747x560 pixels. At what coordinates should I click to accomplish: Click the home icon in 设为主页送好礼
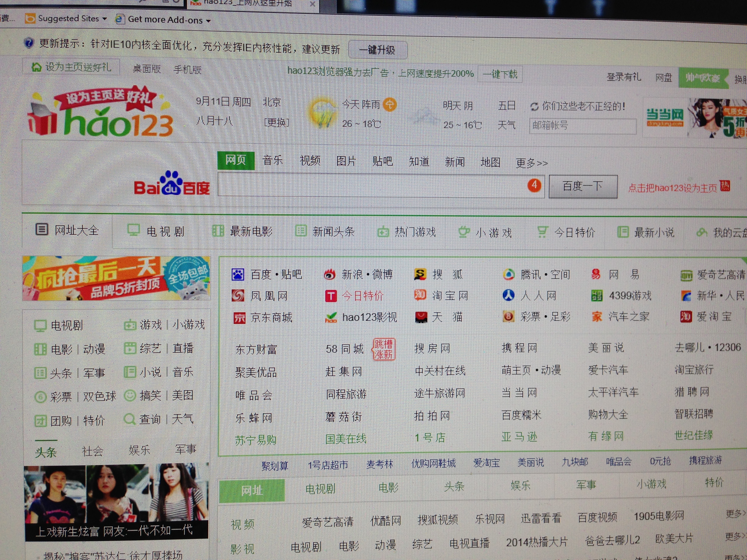(36, 67)
